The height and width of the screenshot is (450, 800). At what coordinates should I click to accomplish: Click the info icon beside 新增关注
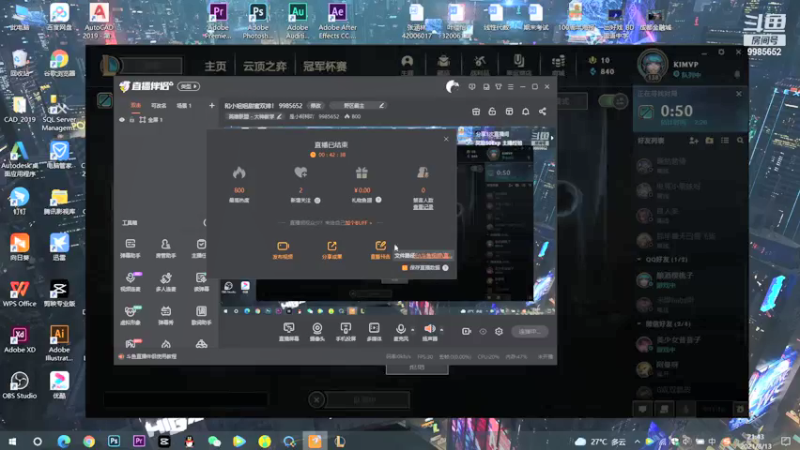click(x=317, y=201)
